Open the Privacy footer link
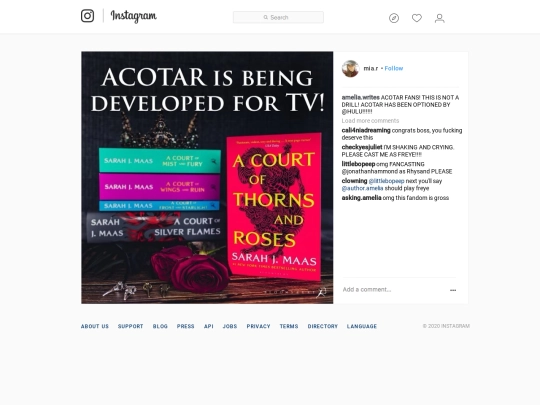 258,326
